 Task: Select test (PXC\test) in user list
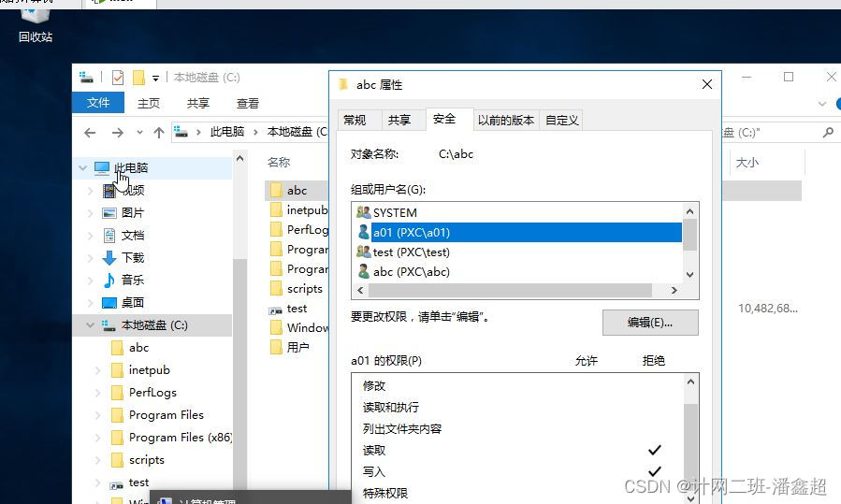[x=412, y=252]
